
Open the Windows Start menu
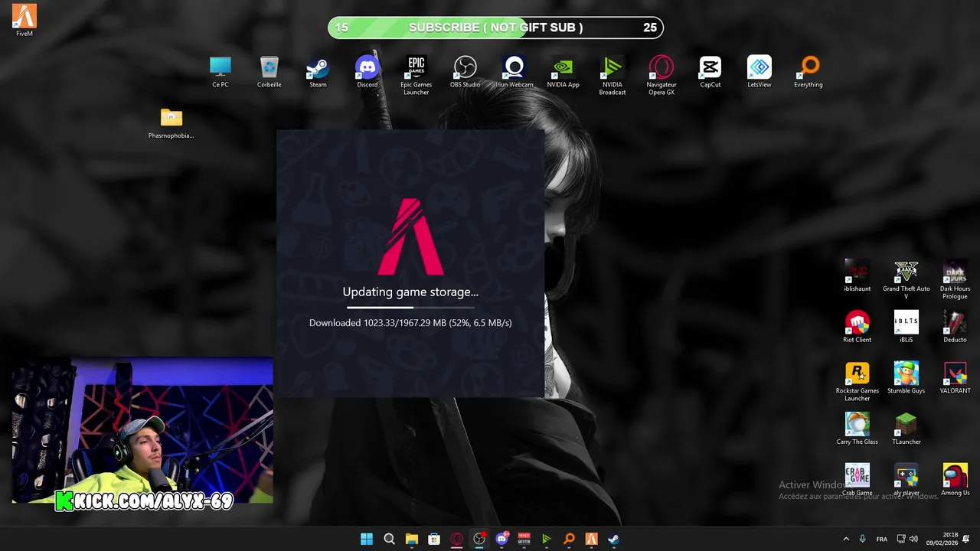(367, 539)
